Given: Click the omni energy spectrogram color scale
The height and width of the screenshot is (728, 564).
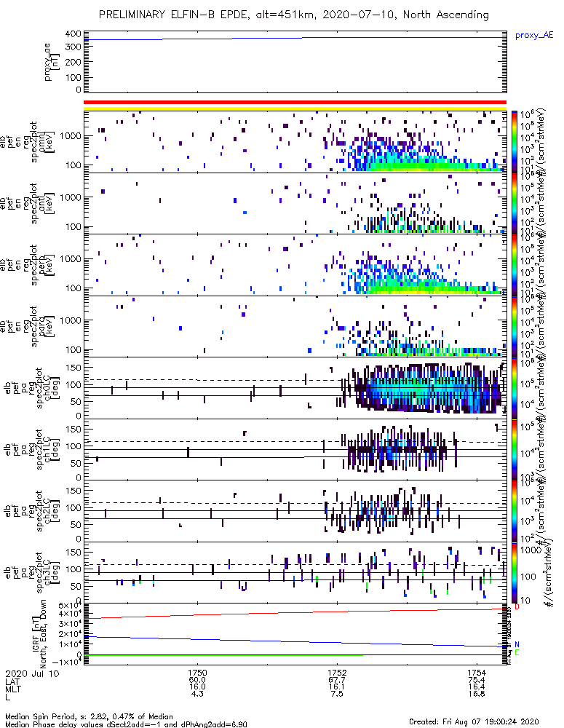Looking at the screenshot, I should [x=514, y=141].
